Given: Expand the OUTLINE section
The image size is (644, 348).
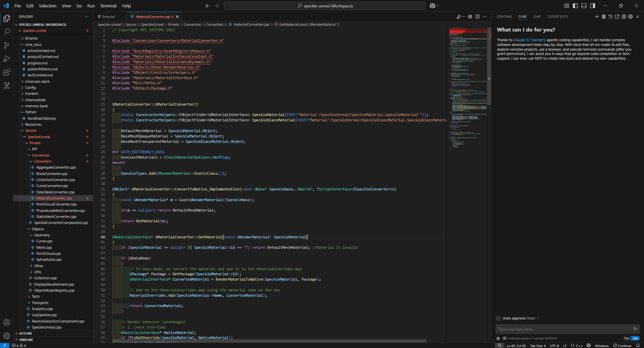Looking at the screenshot, I should coord(25,333).
